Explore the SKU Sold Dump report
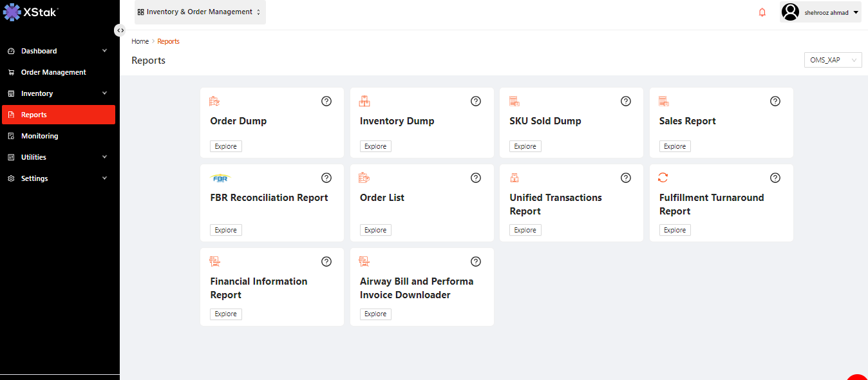The image size is (868, 380). tap(525, 146)
